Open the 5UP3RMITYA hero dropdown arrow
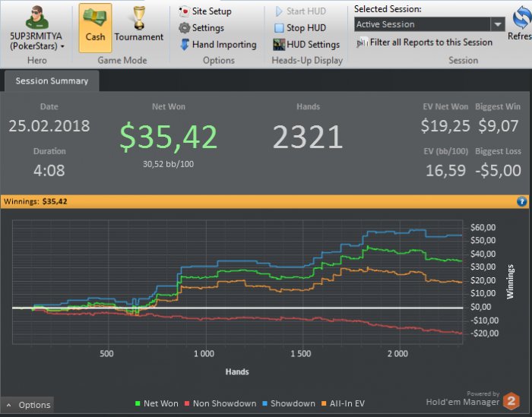This screenshot has width=532, height=417. pos(62,46)
